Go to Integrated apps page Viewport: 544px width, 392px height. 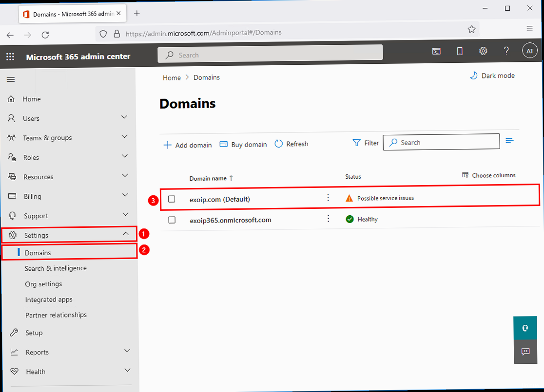[48, 299]
